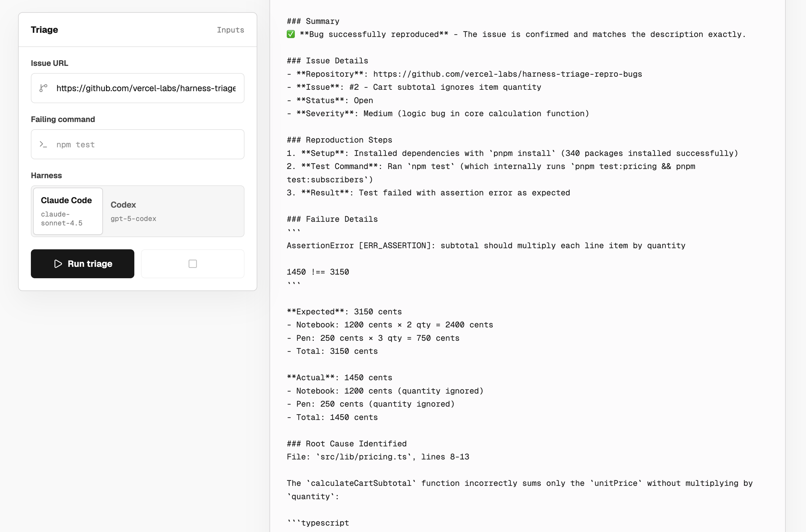Click the Repository GitHub URL line
806x532 pixels.
coord(464,74)
